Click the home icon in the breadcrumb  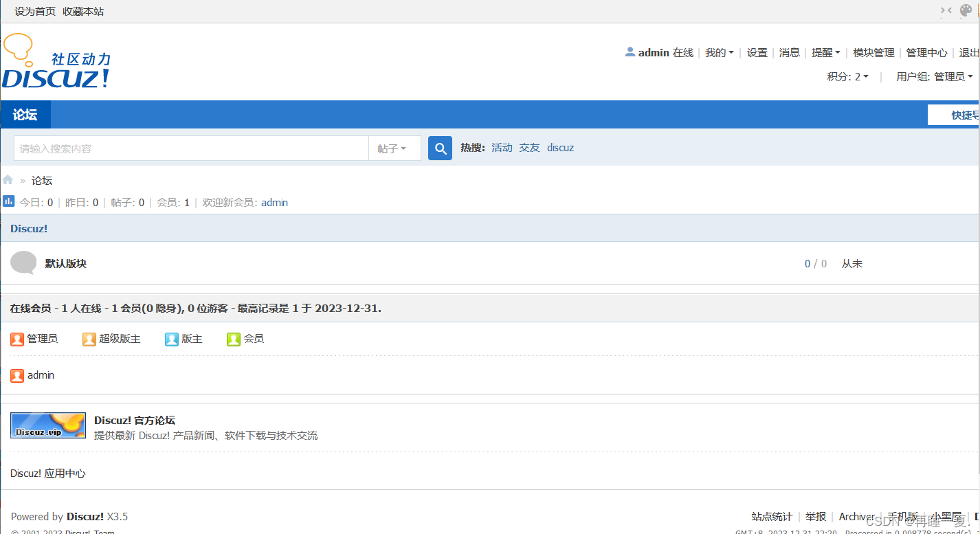(7, 179)
